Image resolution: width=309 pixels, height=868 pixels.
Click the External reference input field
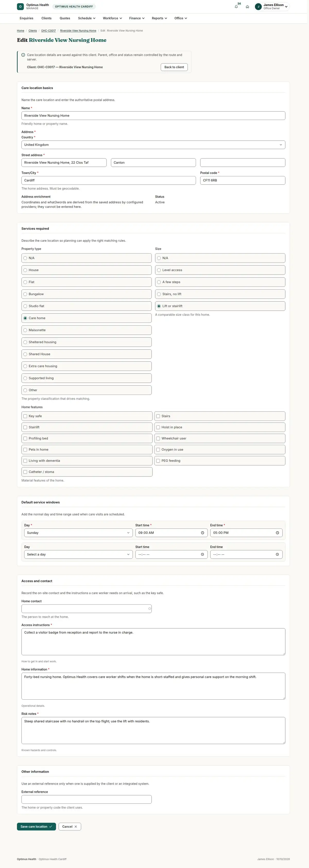click(87, 799)
